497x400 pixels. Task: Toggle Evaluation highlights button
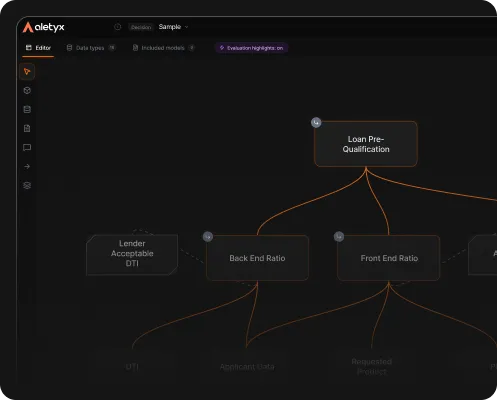251,48
